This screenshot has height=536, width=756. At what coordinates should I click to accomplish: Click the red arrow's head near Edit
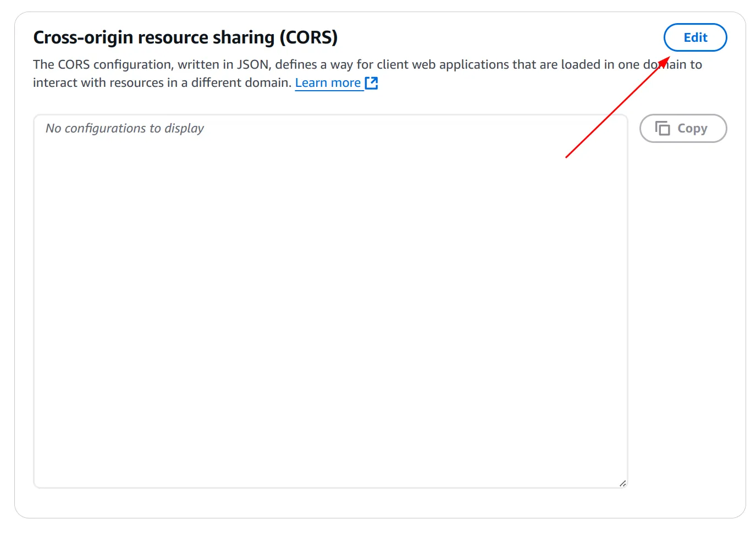coord(665,59)
